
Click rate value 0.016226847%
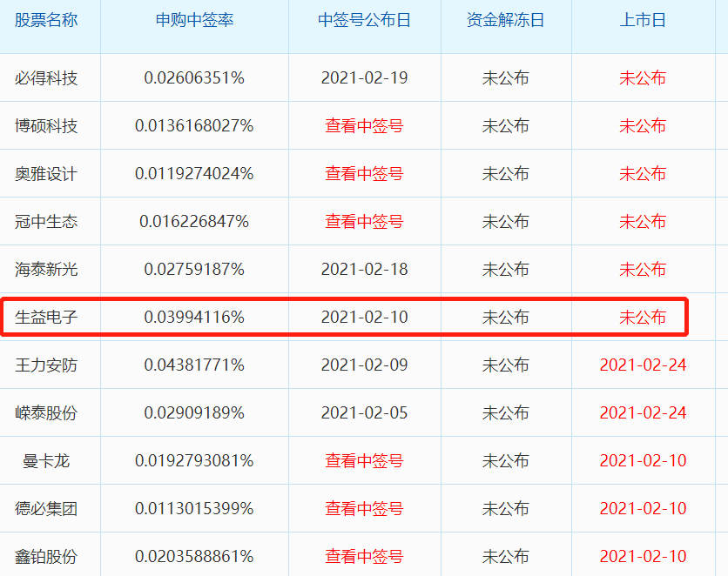194,221
